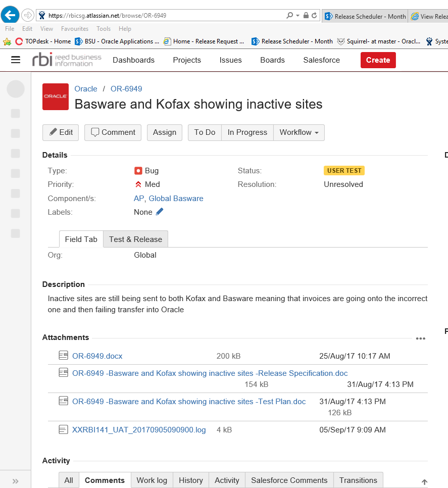The height and width of the screenshot is (488, 448).
Task: Switch to the Work log tab
Action: [x=152, y=480]
